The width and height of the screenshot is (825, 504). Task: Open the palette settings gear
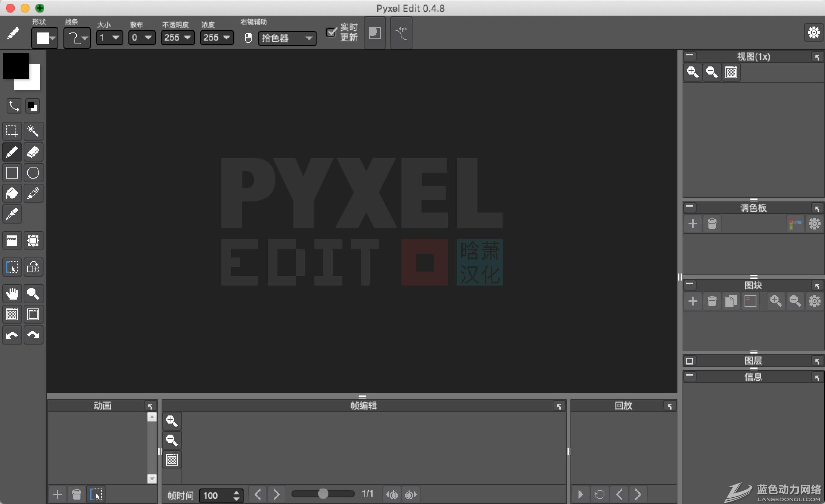[815, 223]
